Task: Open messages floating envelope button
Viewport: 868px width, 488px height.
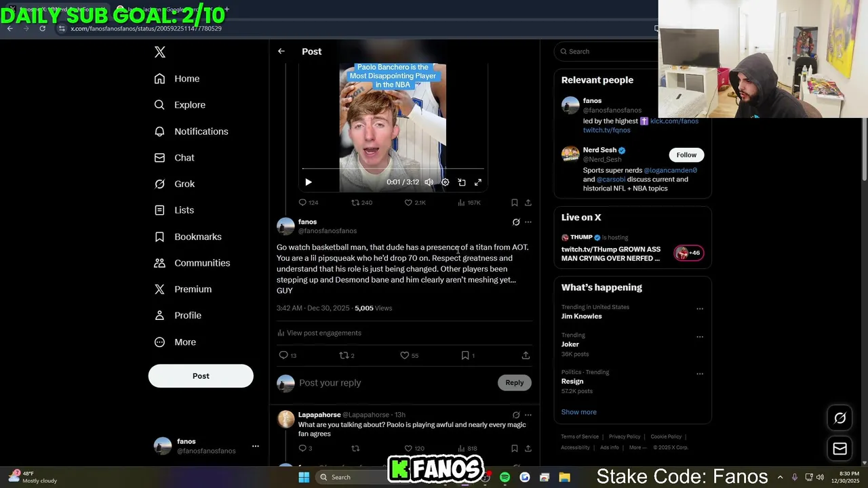Action: pyautogui.click(x=840, y=449)
